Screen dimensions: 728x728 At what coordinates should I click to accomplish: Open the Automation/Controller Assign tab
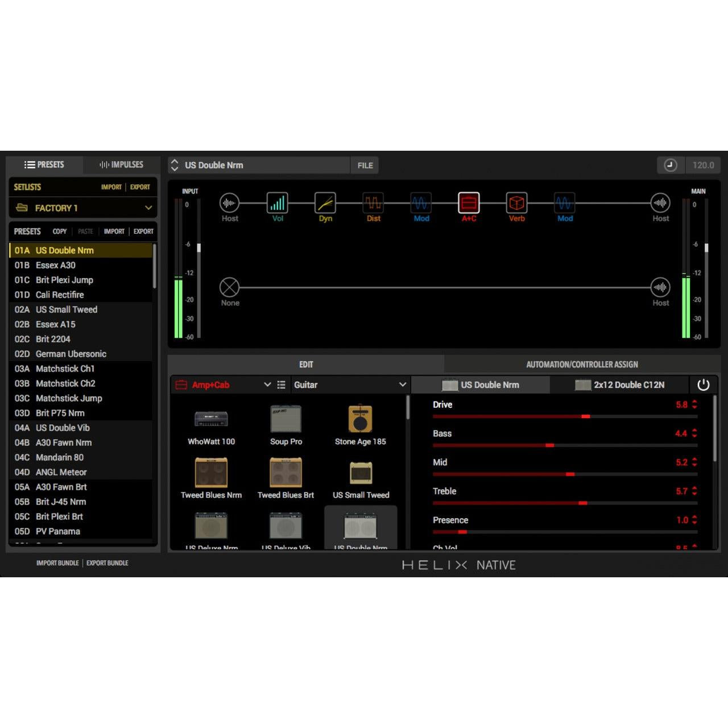tap(582, 364)
